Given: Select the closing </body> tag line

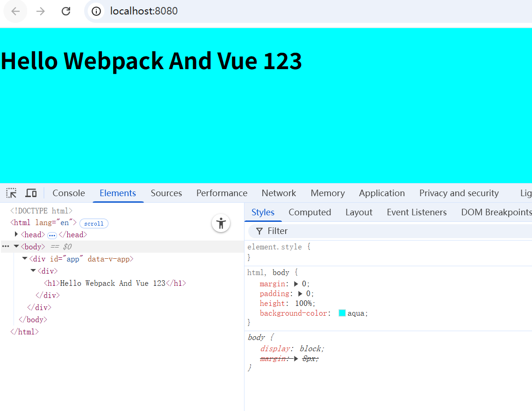Looking at the screenshot, I should click(x=33, y=320).
